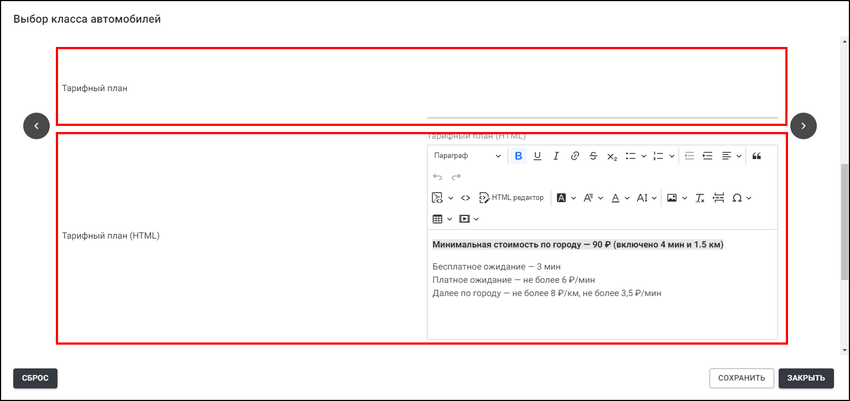Go to the next item with the right arrow
Viewport: 850px width, 401px height.
803,126
